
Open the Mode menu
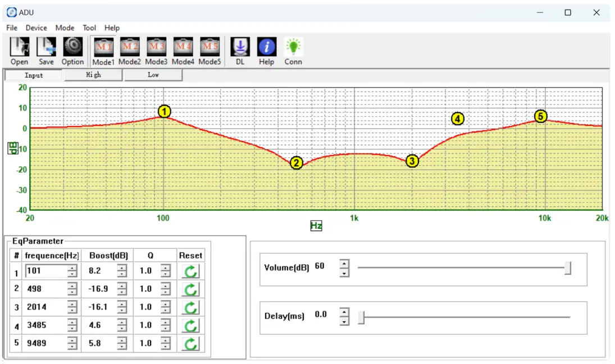pyautogui.click(x=65, y=28)
